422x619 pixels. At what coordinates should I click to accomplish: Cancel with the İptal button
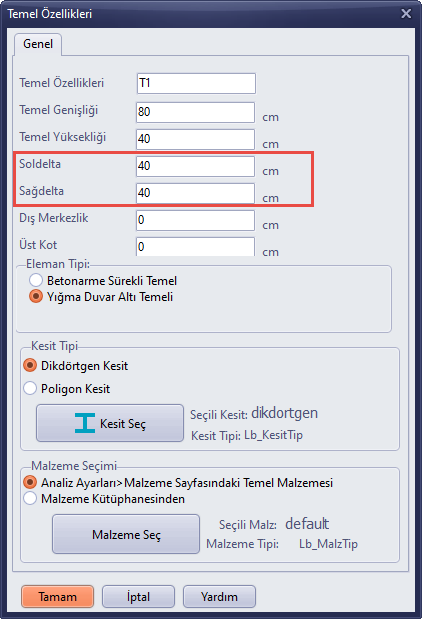[x=138, y=596]
